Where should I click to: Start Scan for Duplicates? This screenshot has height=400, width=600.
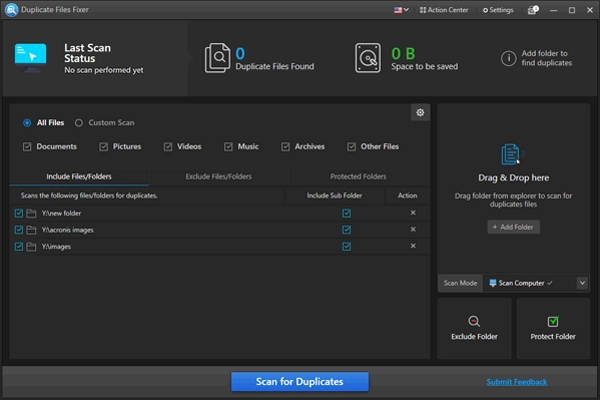tap(300, 382)
